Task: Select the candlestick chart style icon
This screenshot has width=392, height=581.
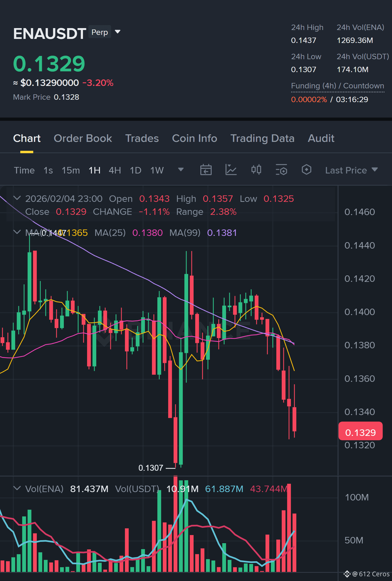Action: point(256,170)
